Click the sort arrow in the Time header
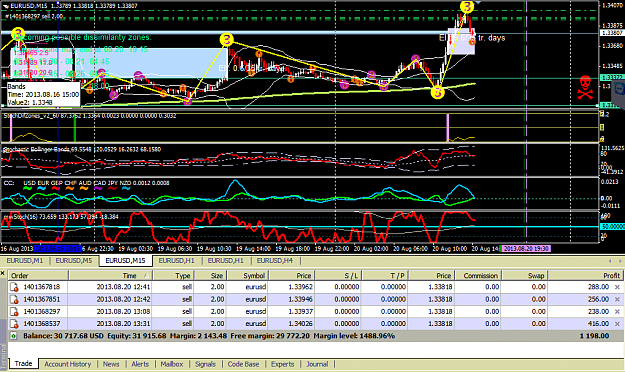This screenshot has width=625, height=372. 147,276
